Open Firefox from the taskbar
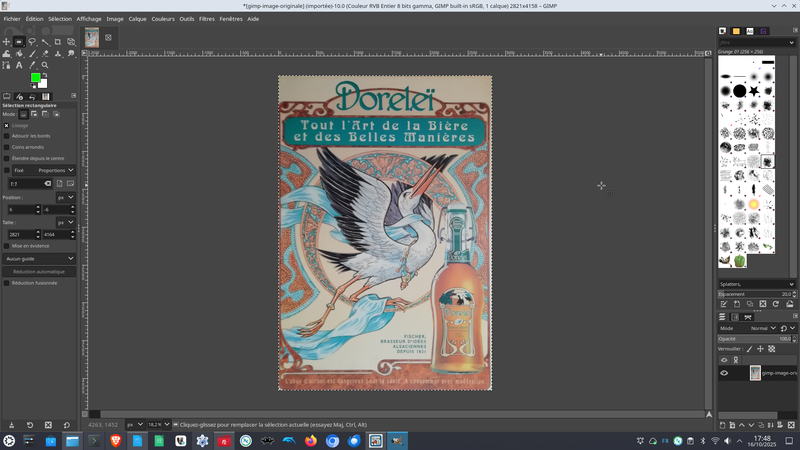800x450 pixels. coord(310,441)
